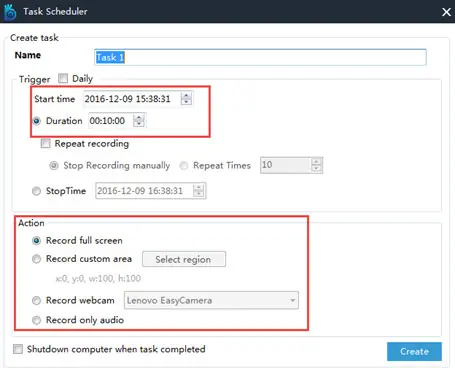
Task: Choose the StopTime radio option
Action: coord(36,191)
